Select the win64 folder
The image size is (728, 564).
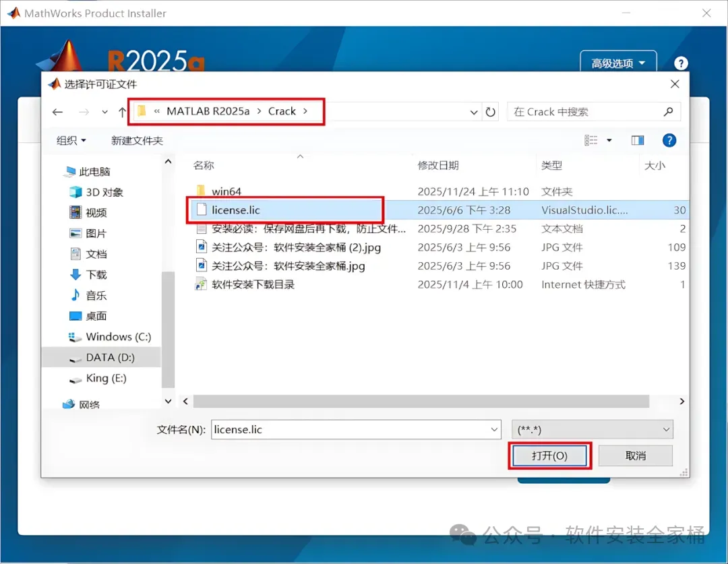click(x=226, y=191)
